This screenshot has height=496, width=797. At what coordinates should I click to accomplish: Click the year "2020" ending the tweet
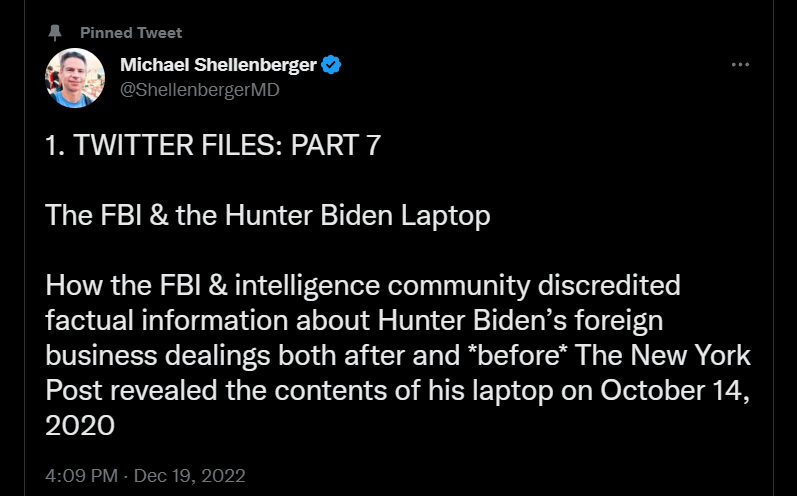coord(81,424)
